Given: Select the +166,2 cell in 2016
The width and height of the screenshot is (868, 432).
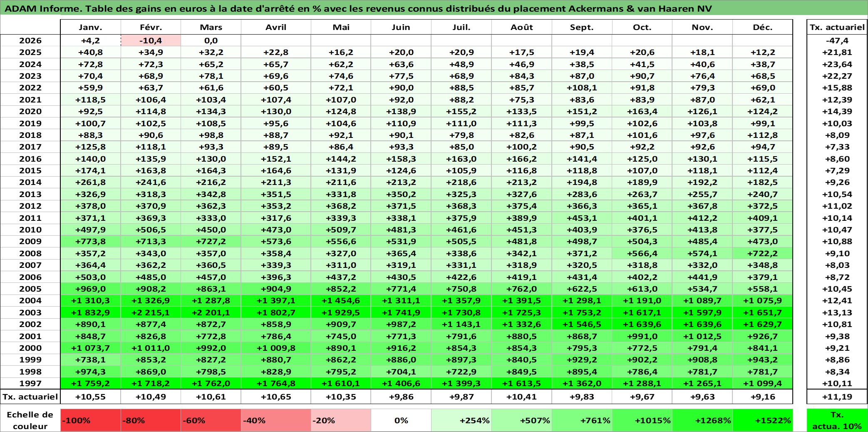Looking at the screenshot, I should tap(522, 159).
